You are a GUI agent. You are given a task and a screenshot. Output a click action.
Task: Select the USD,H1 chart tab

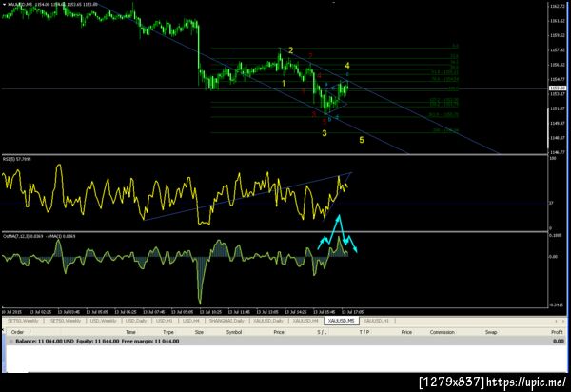(x=165, y=321)
